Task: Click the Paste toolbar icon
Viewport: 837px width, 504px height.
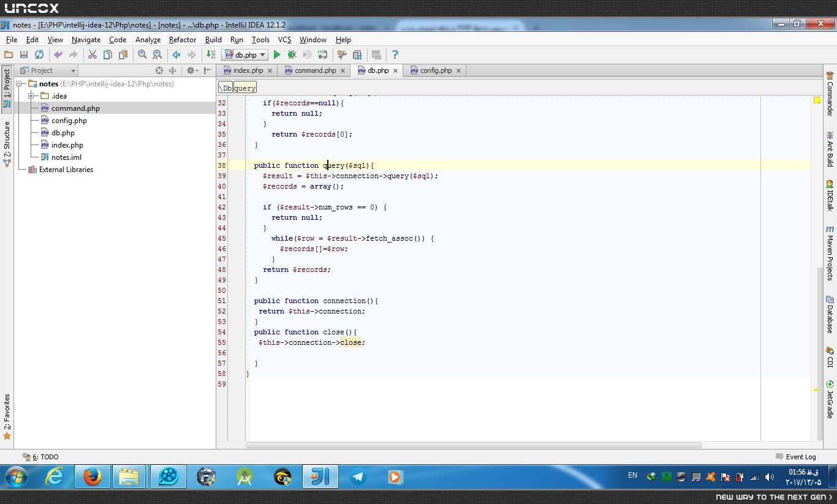Action: click(x=123, y=55)
